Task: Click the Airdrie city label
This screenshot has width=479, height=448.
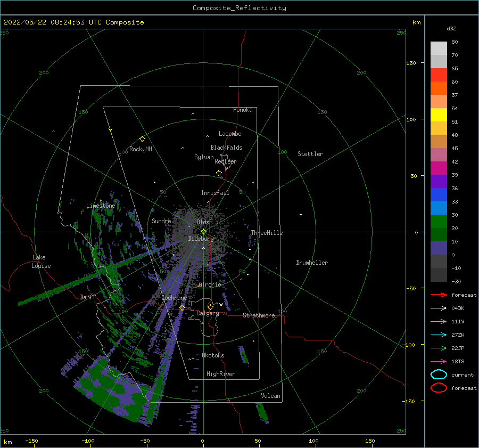Action: coord(210,284)
